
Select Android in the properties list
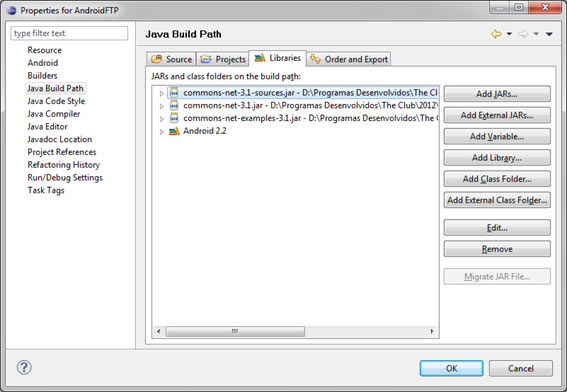(43, 63)
